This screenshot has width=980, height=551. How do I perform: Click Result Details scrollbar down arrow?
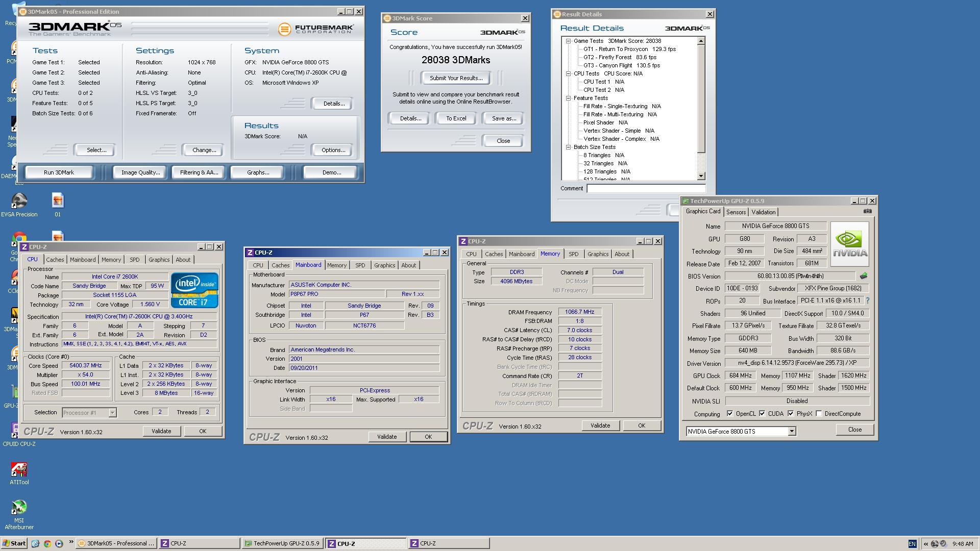pos(701,176)
